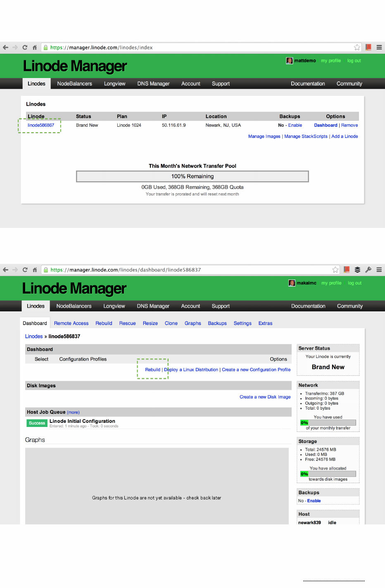Open NodeBalancers in the top window
The height and width of the screenshot is (588, 385).
(x=75, y=84)
